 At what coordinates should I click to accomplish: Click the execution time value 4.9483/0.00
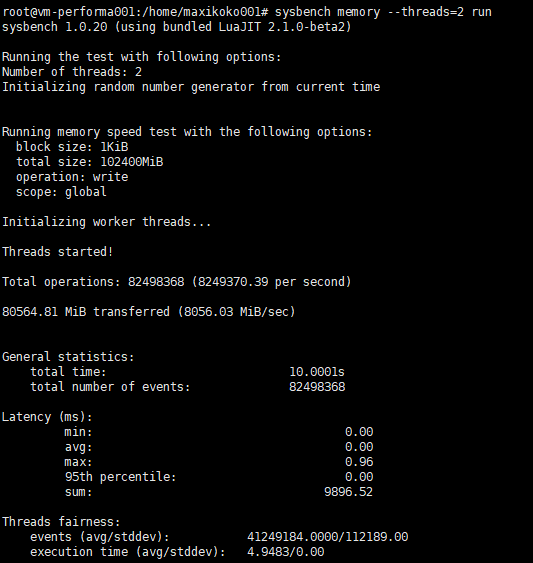pyautogui.click(x=286, y=552)
